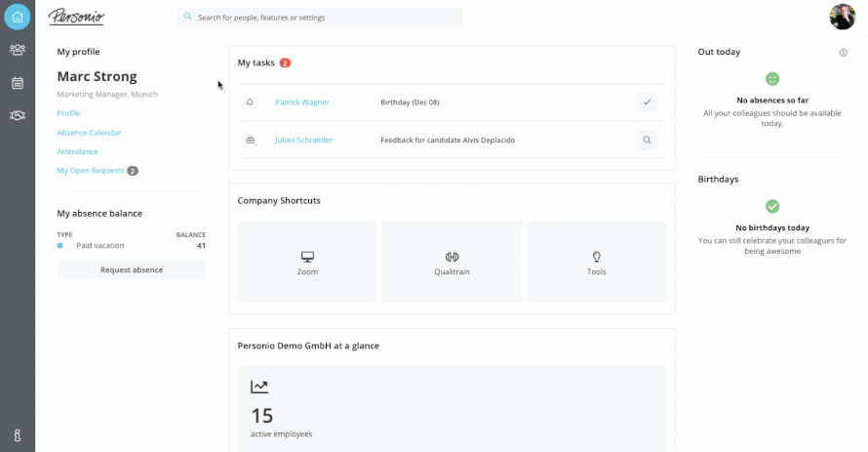Open the Attendance link
868x452 pixels.
(x=77, y=151)
